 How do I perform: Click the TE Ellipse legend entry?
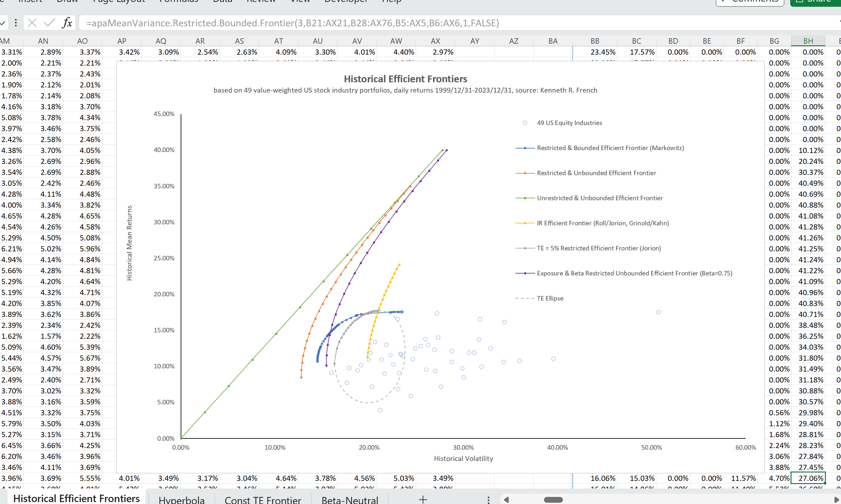[549, 298]
